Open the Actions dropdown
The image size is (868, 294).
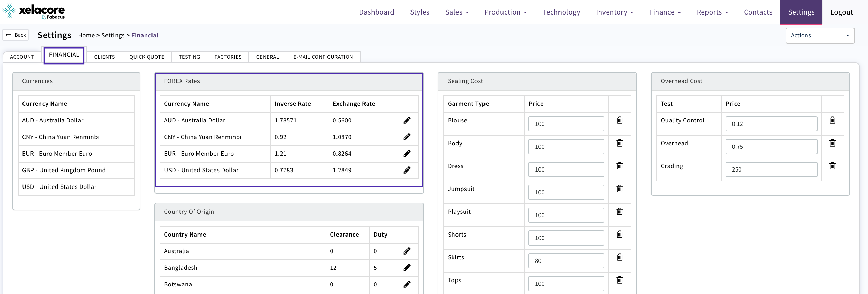pyautogui.click(x=820, y=36)
